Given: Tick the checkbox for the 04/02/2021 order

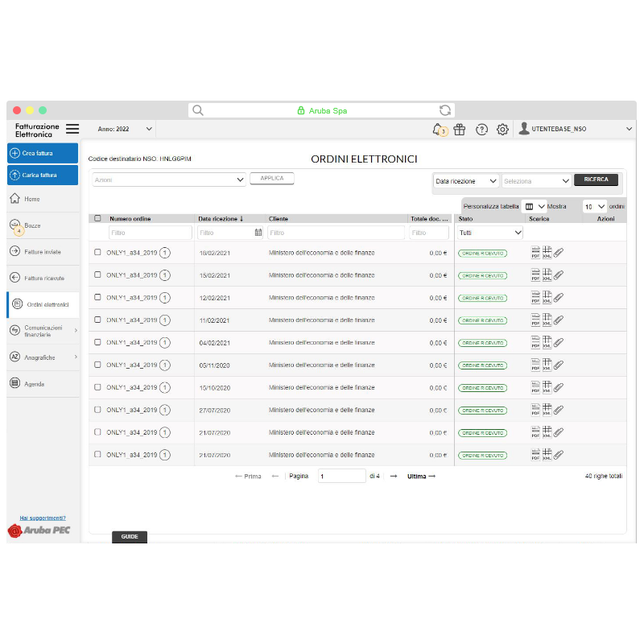Looking at the screenshot, I should point(98,342).
